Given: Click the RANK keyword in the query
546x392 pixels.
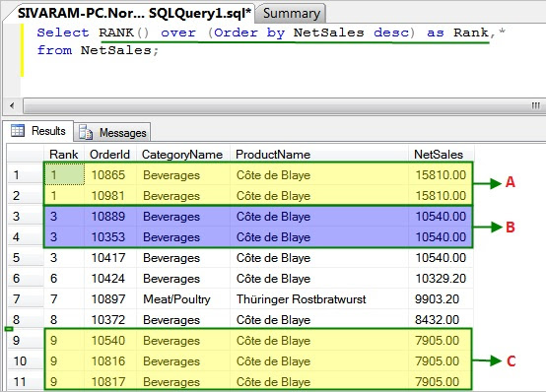Looking at the screenshot, I should click(116, 33).
